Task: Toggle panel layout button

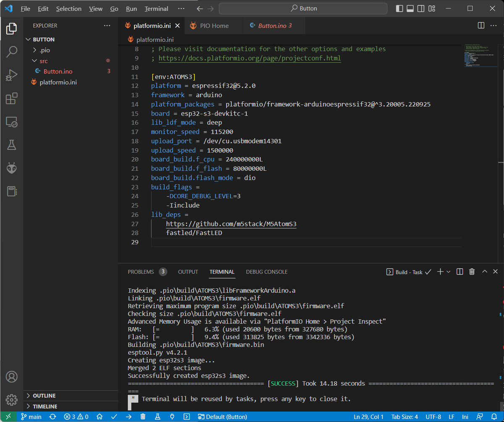Action: click(410, 8)
